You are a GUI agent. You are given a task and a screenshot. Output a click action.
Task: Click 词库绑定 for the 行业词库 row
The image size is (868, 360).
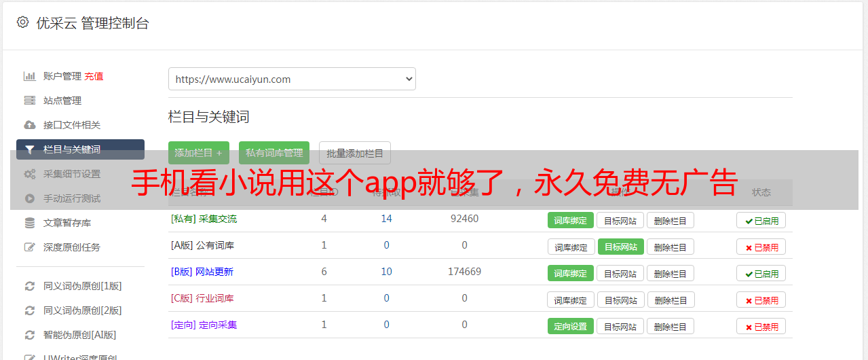point(571,300)
